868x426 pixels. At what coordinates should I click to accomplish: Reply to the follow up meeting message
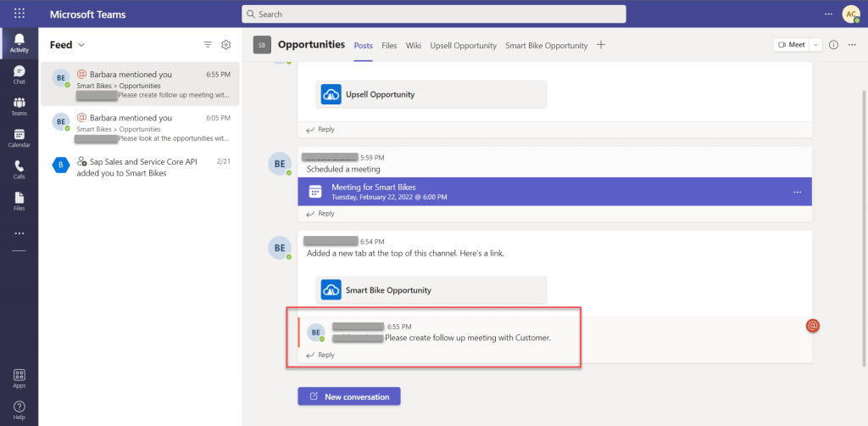pyautogui.click(x=320, y=355)
